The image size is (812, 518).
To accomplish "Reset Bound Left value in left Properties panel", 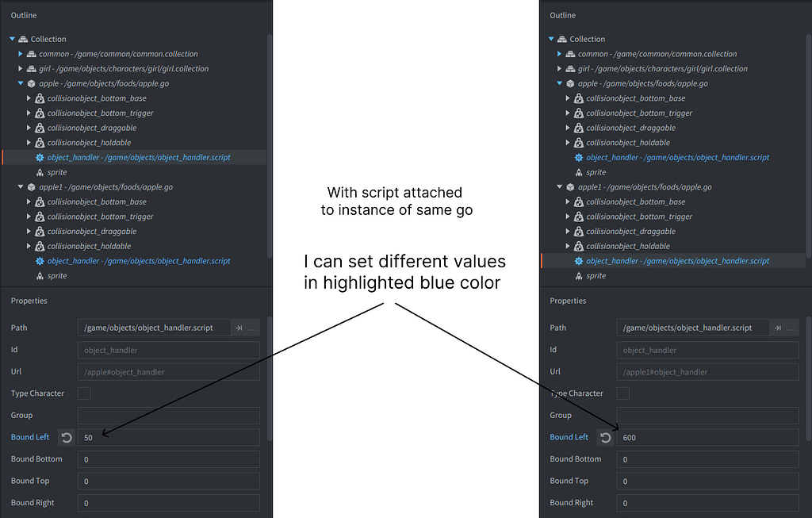I will pyautogui.click(x=67, y=437).
